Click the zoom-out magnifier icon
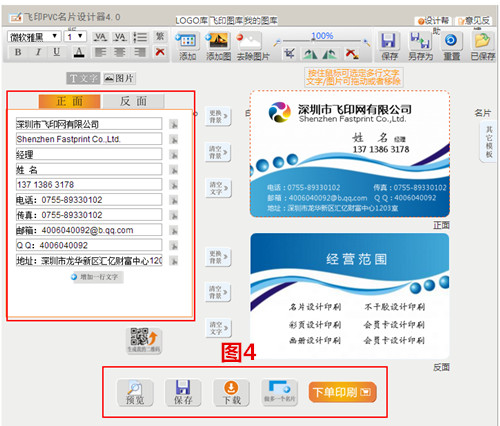Viewport: 500px width, 426px height. tap(277, 42)
